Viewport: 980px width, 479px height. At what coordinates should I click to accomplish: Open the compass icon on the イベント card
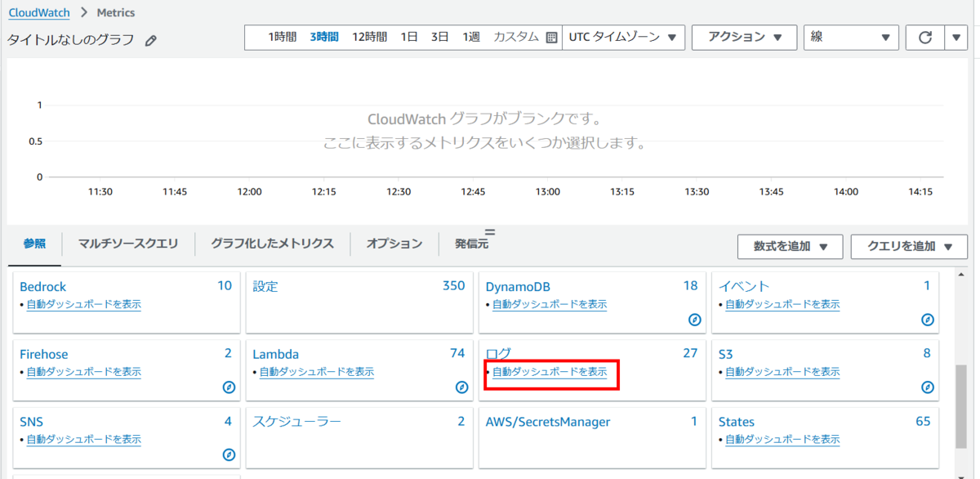click(x=928, y=320)
